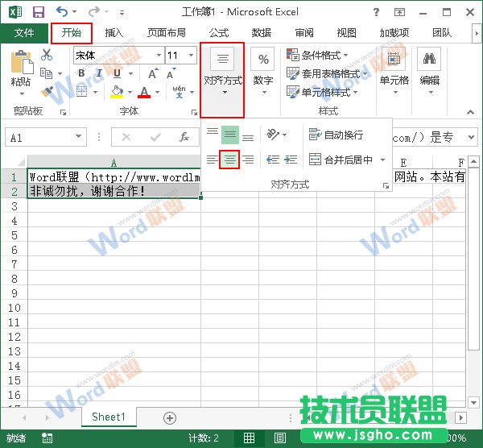Image resolution: width=483 pixels, height=448 pixels.
Task: Click the text orientation icon
Action: coord(273,135)
